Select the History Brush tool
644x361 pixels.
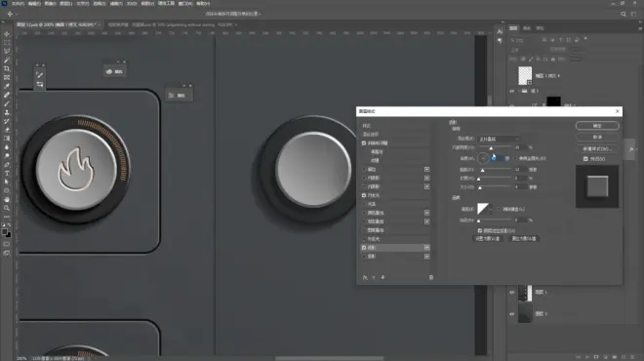click(7, 121)
